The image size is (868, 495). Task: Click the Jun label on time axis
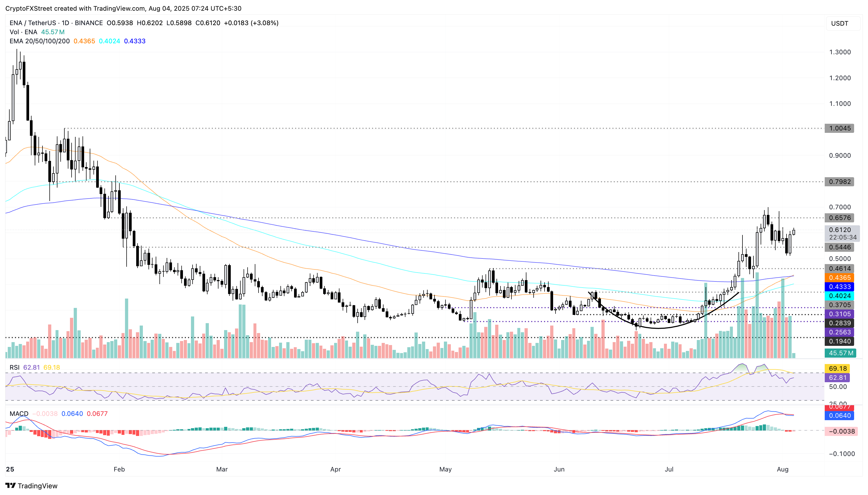point(559,470)
